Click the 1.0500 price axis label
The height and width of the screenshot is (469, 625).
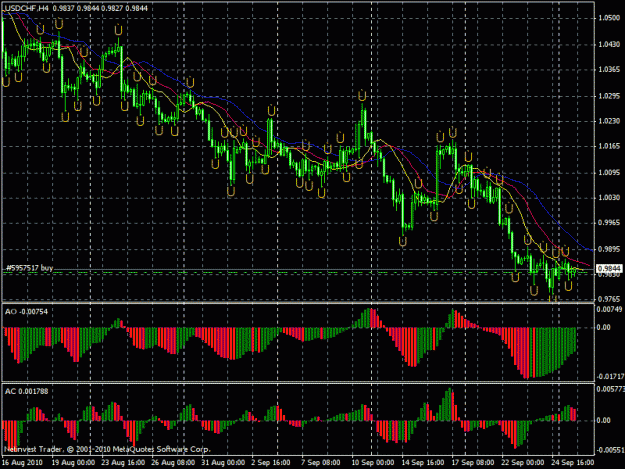[x=609, y=18]
